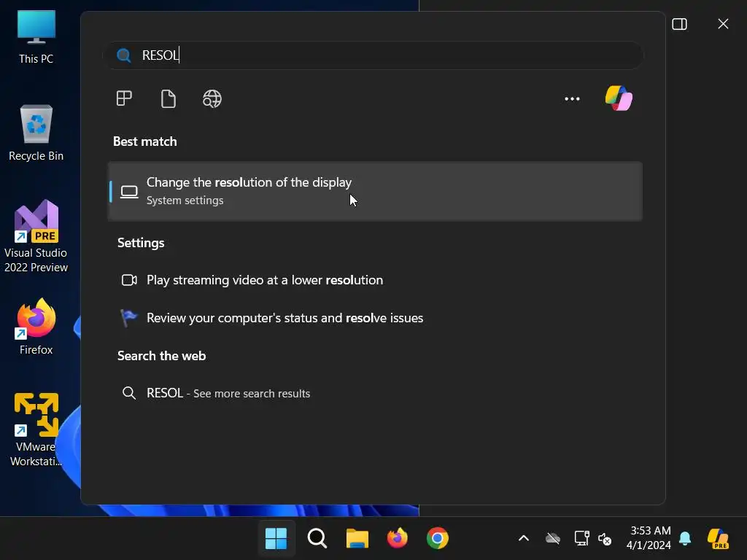The height and width of the screenshot is (560, 747).
Task: Close the search window
Action: pos(723,24)
